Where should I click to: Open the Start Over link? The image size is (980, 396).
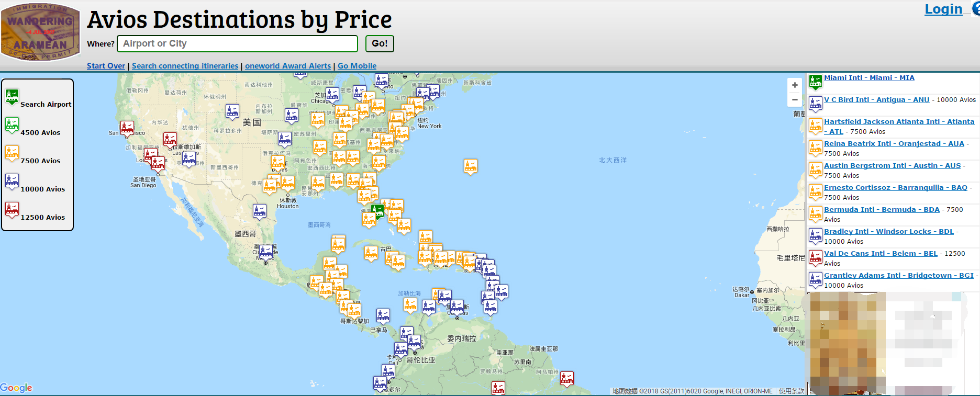(106, 66)
